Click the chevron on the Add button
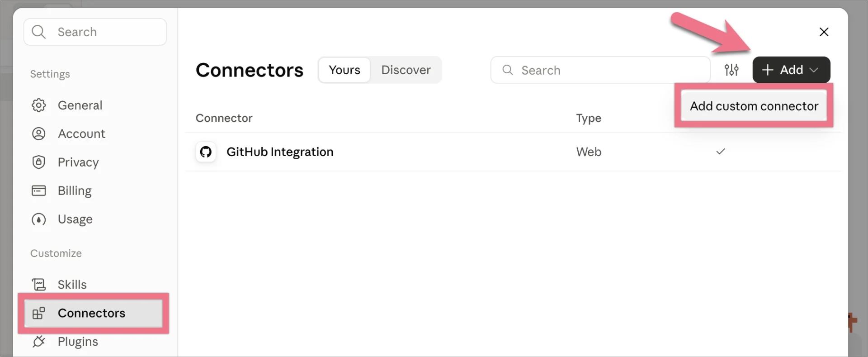 (x=814, y=70)
